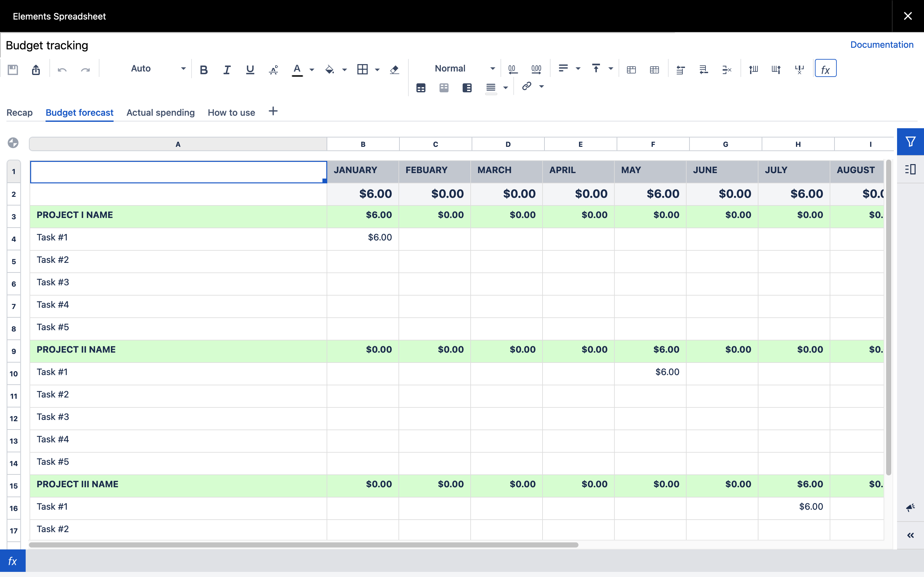The image size is (924, 577).
Task: Switch to the Actual spending tab
Action: pos(160,113)
